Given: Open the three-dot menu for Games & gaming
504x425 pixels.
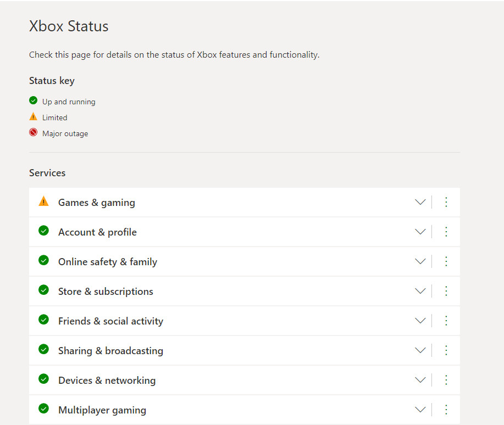Looking at the screenshot, I should point(446,202).
